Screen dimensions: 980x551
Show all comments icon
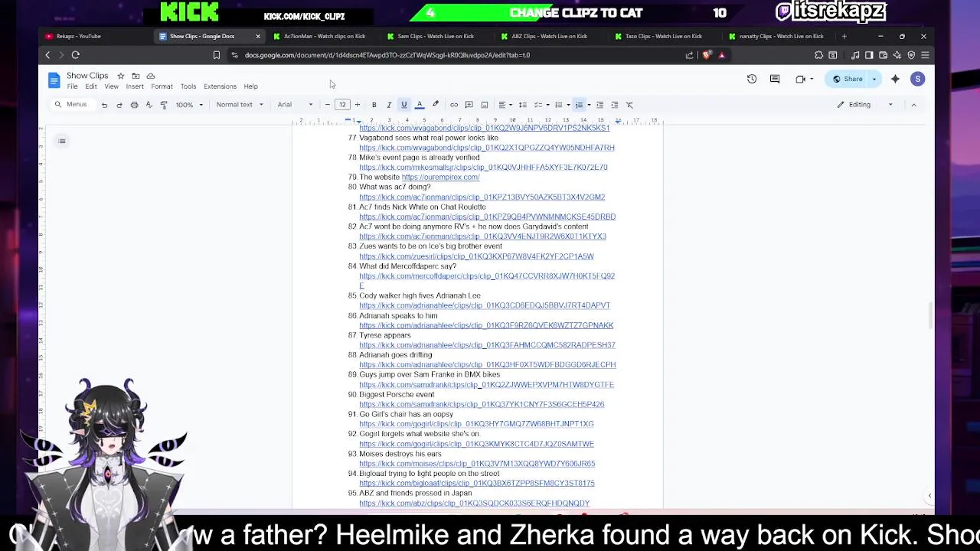pos(775,79)
